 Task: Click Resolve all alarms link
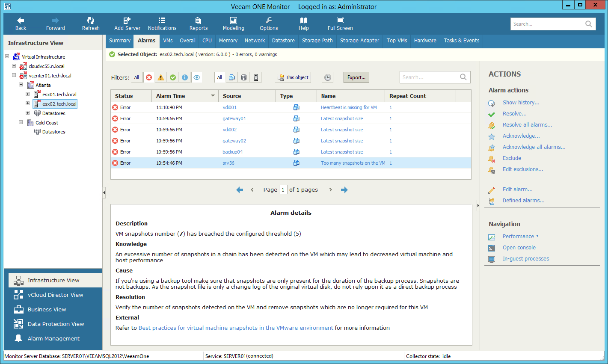[x=527, y=125]
